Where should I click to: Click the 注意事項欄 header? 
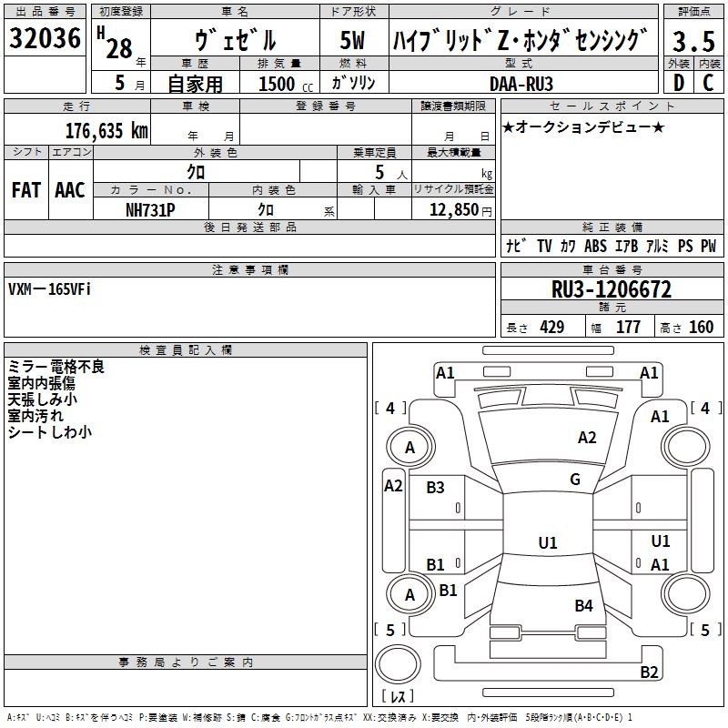point(249,270)
